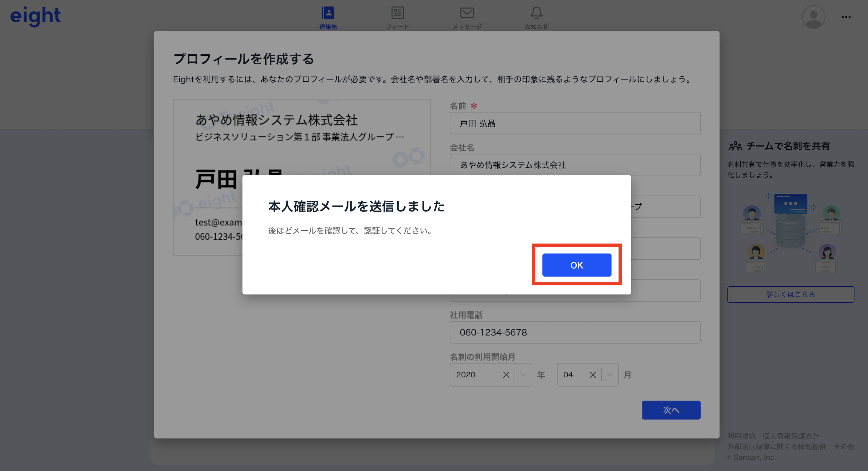Click the profile avatar icon top right

click(x=813, y=16)
